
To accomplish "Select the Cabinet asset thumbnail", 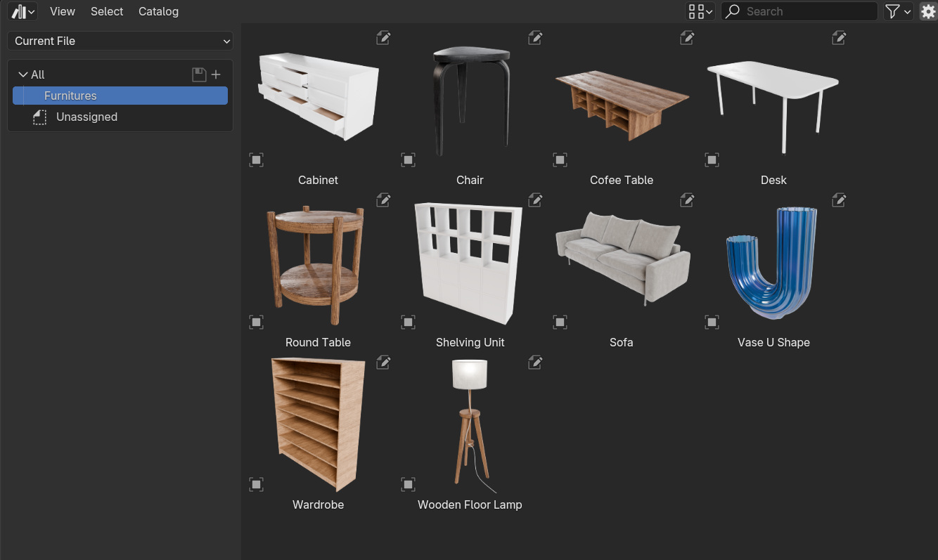I will click(x=319, y=96).
